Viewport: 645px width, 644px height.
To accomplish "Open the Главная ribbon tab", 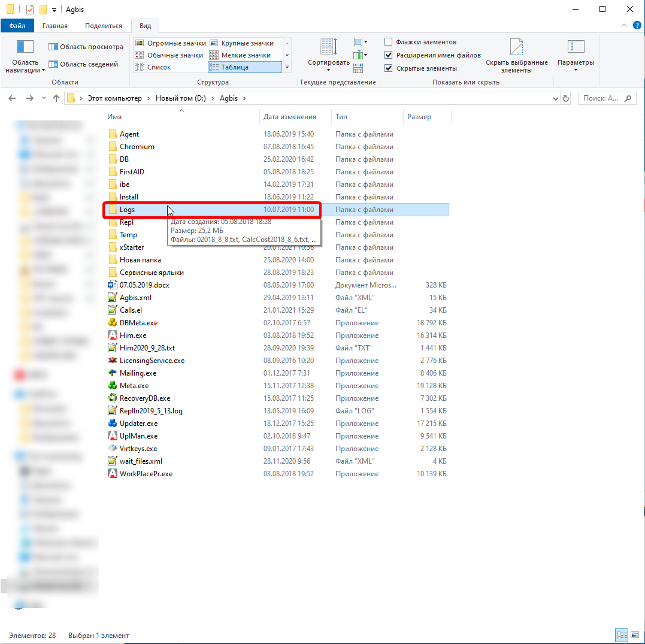I will pyautogui.click(x=54, y=26).
